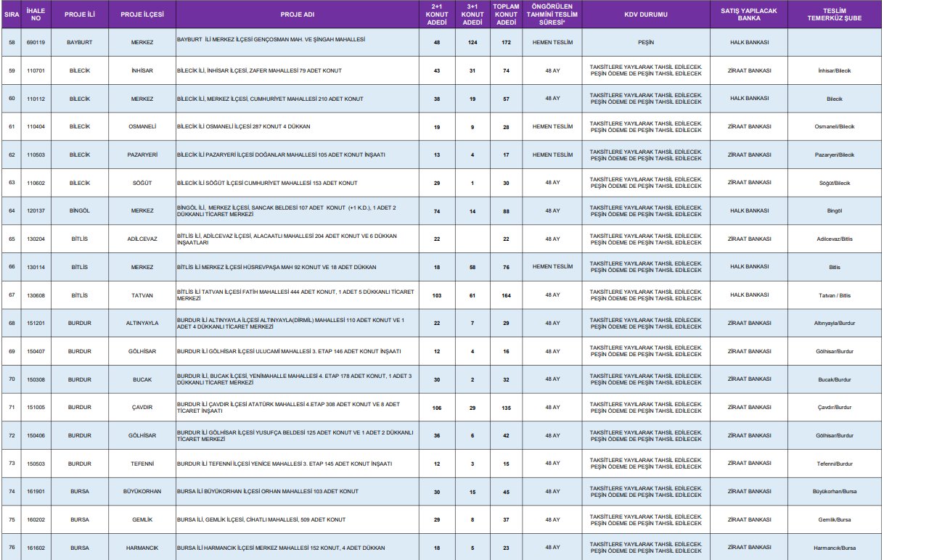Click total count 164 in Tatvan row
The image size is (929, 560).
pos(506,295)
